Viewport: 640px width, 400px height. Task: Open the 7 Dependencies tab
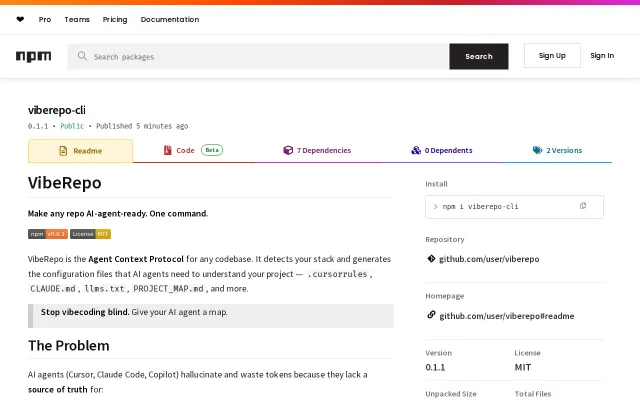pos(317,150)
